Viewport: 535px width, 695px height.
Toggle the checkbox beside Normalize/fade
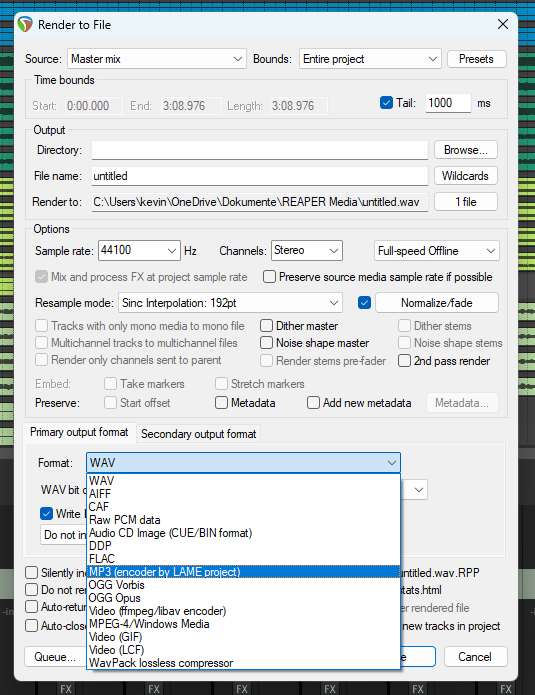tap(364, 303)
